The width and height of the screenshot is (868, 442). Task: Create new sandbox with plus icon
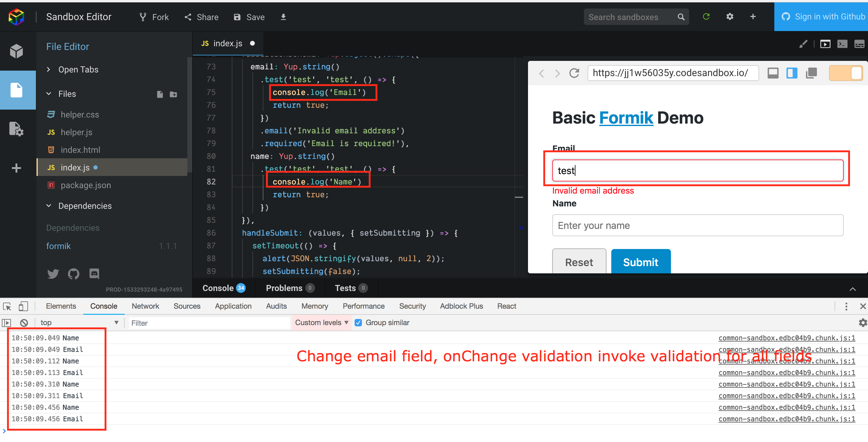pos(753,16)
